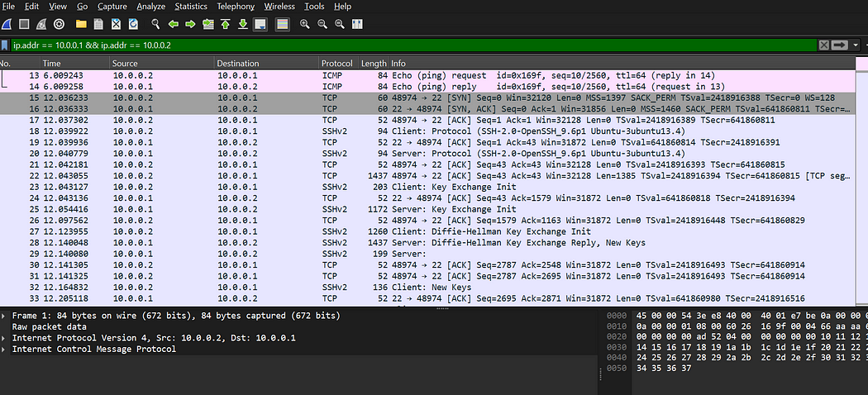Viewport: 868px width, 395px height.
Task: Open the Capture menu
Action: point(112,7)
